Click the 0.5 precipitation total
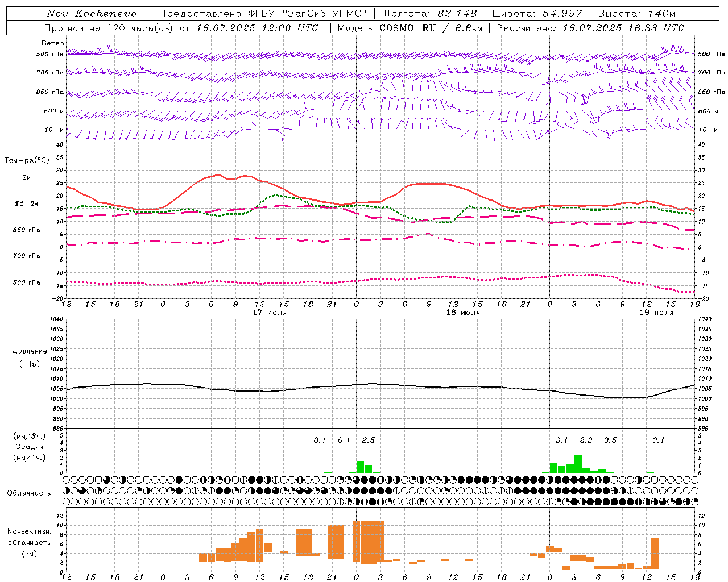Viewport: 728px width, 582px height. pyautogui.click(x=610, y=440)
